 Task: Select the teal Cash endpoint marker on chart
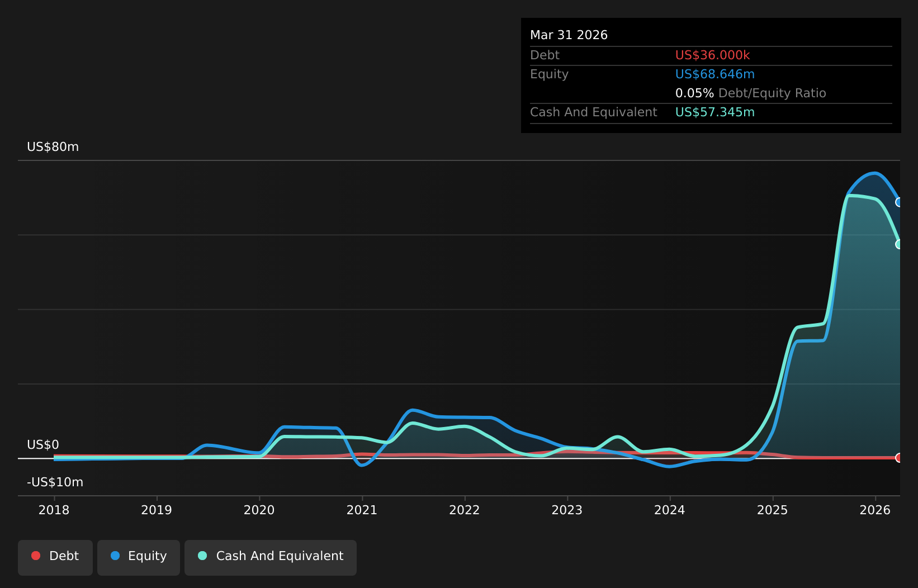(x=899, y=244)
